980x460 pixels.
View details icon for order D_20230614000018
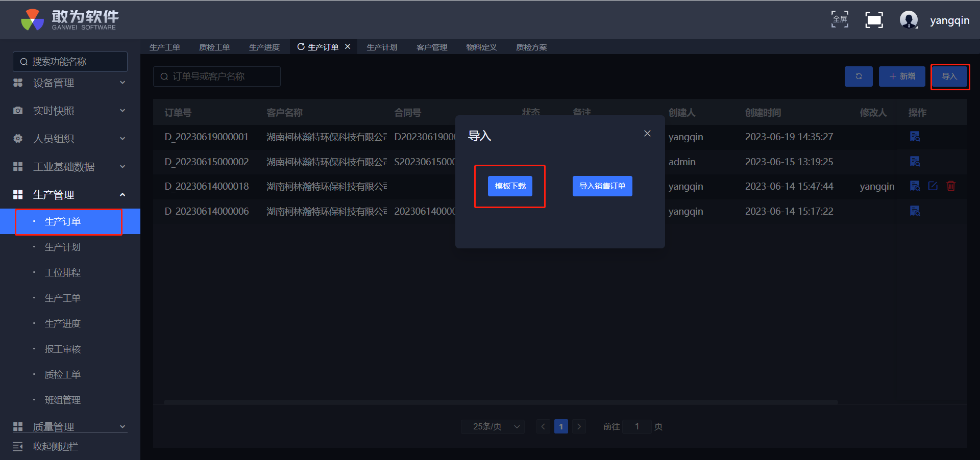pyautogui.click(x=915, y=186)
